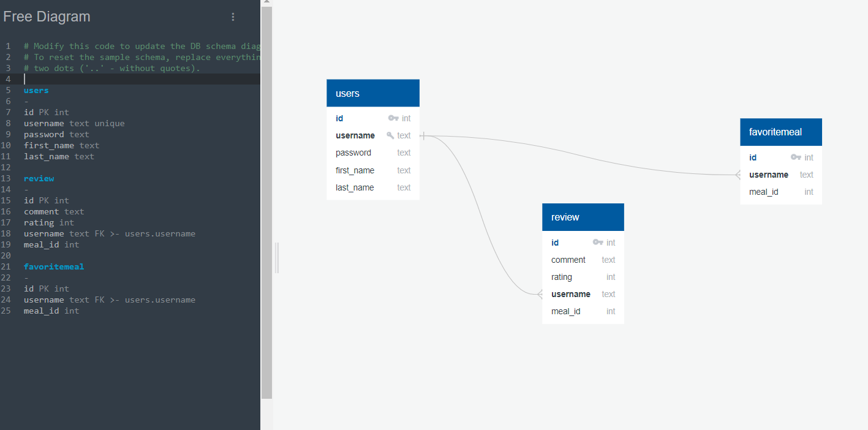Open the three-dot options menu
Image resolution: width=868 pixels, height=430 pixels.
[x=233, y=17]
